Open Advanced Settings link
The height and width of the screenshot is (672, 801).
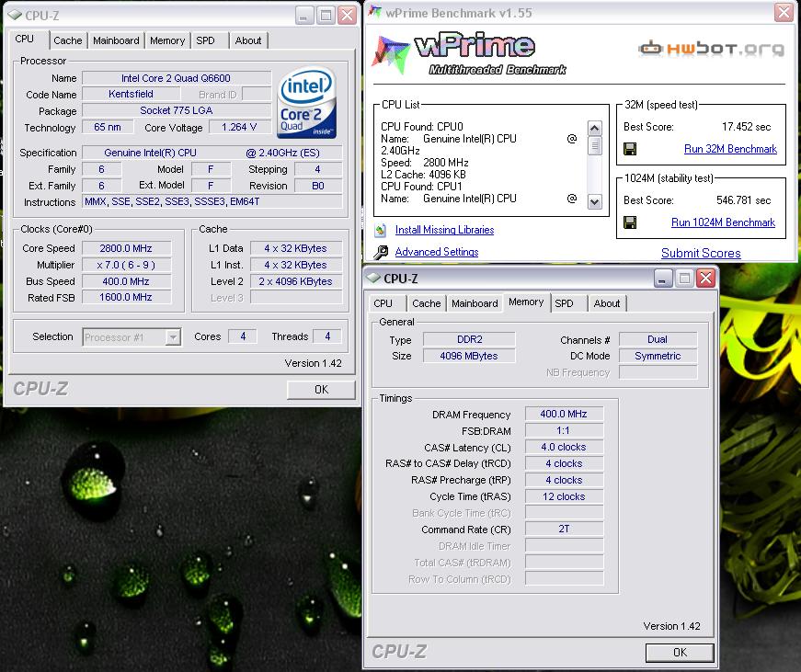coord(437,252)
